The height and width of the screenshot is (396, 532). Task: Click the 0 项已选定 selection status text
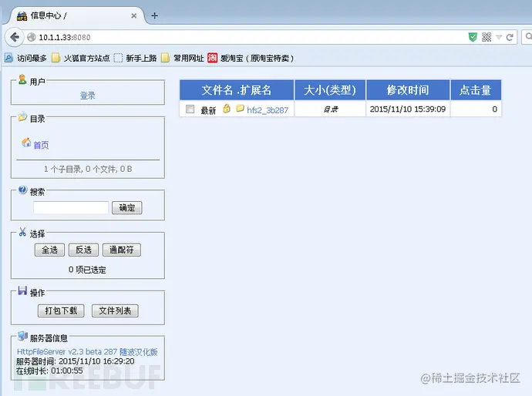point(87,270)
